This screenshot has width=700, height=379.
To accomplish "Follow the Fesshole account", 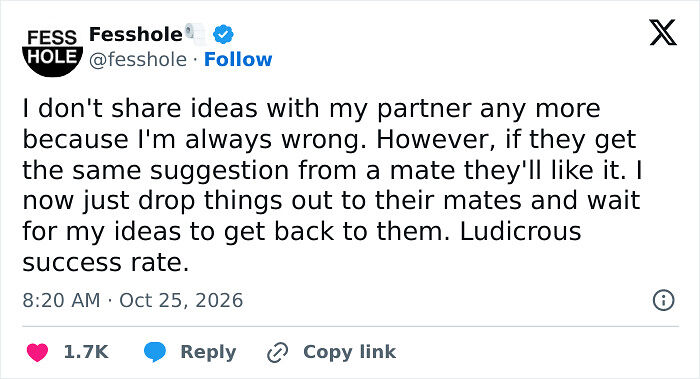I will pos(238,59).
